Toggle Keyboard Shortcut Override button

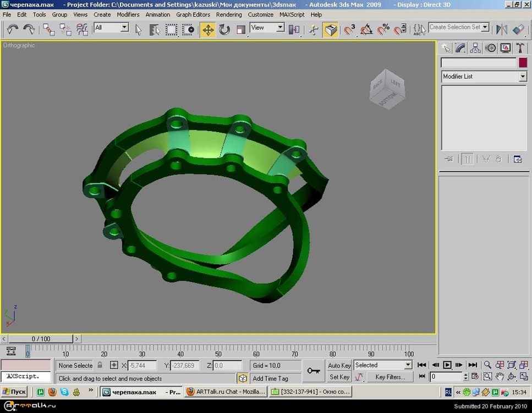point(331,30)
